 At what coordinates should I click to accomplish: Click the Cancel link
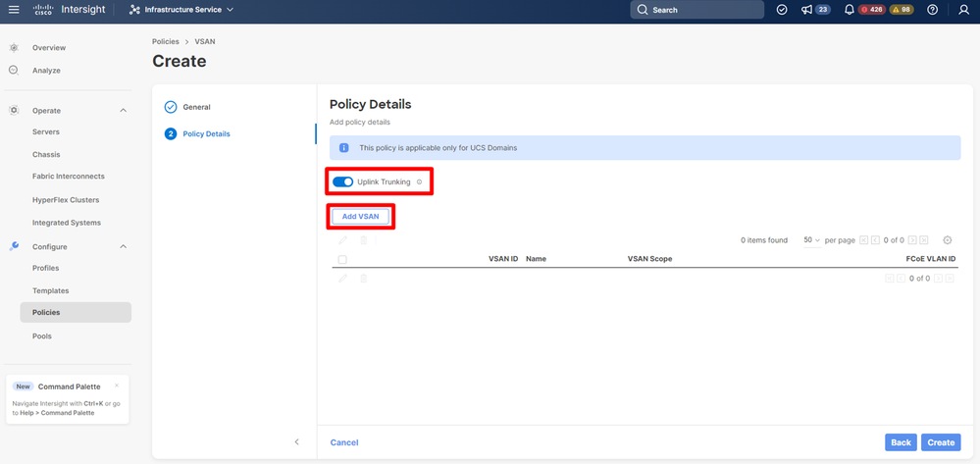(x=343, y=442)
